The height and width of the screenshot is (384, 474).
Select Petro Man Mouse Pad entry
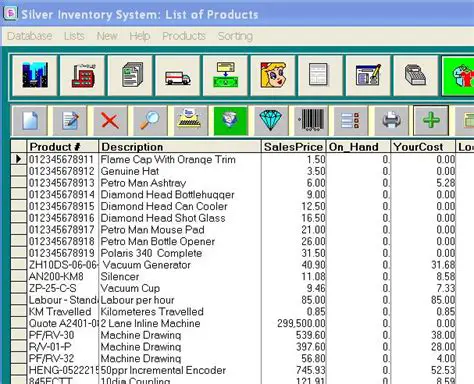pos(180,230)
